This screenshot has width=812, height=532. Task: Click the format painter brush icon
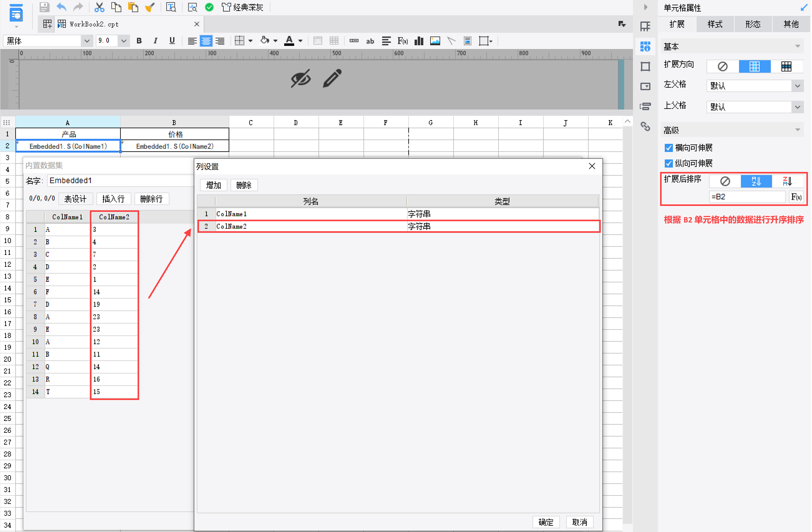pos(150,7)
